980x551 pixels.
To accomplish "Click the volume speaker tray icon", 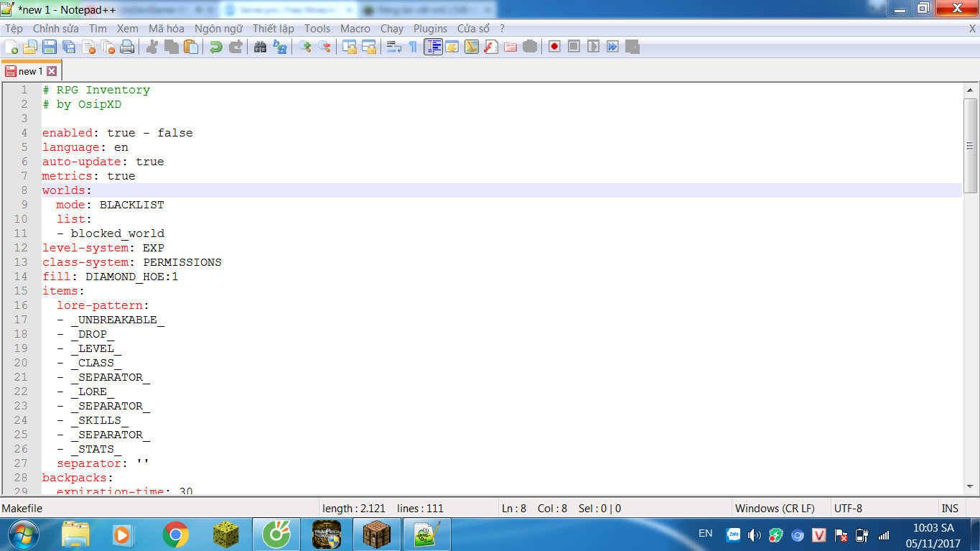I will (754, 535).
